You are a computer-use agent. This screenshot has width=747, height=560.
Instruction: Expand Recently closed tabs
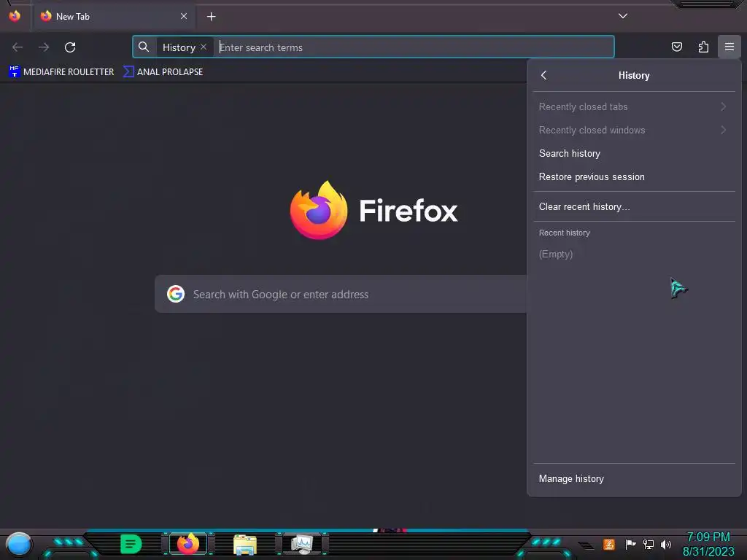click(x=634, y=106)
